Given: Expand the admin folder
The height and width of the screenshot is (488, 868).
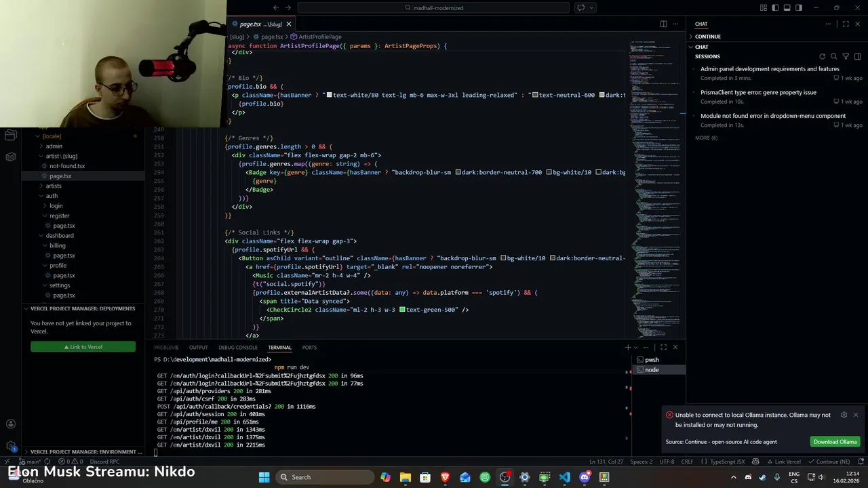Looking at the screenshot, I should point(54,146).
